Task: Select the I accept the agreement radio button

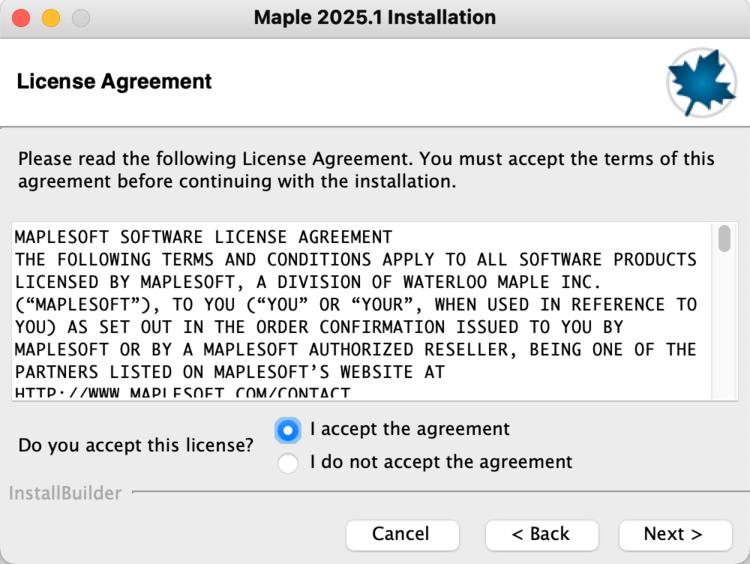Action: click(x=289, y=430)
